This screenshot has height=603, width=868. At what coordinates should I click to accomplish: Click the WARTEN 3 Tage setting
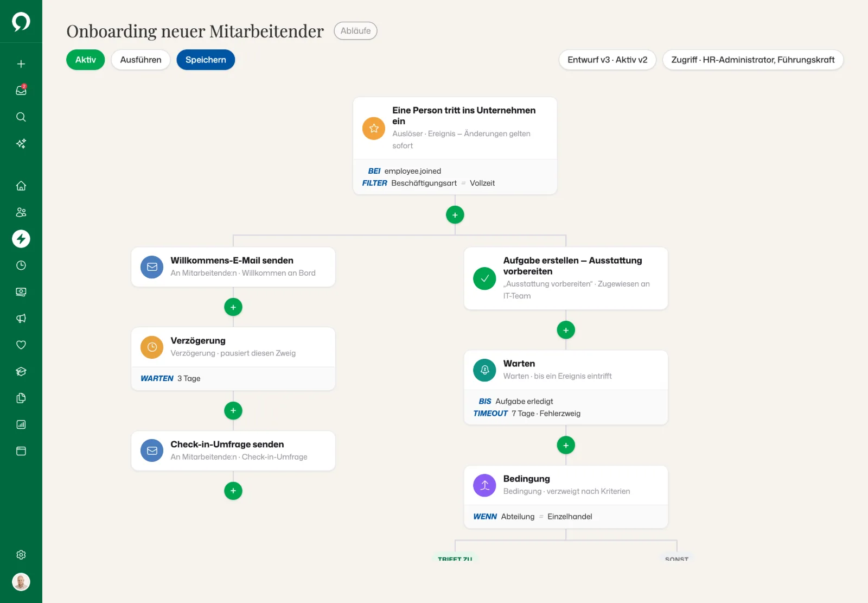[x=170, y=378]
